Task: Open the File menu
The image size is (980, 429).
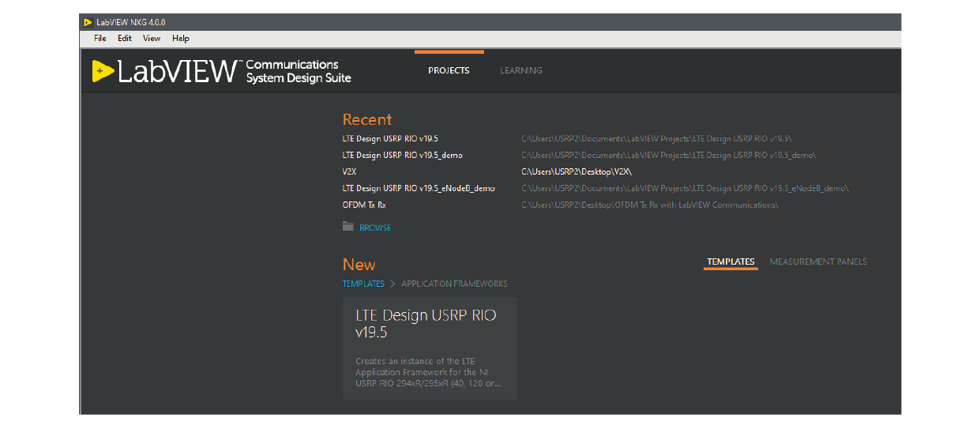Action: 100,38
